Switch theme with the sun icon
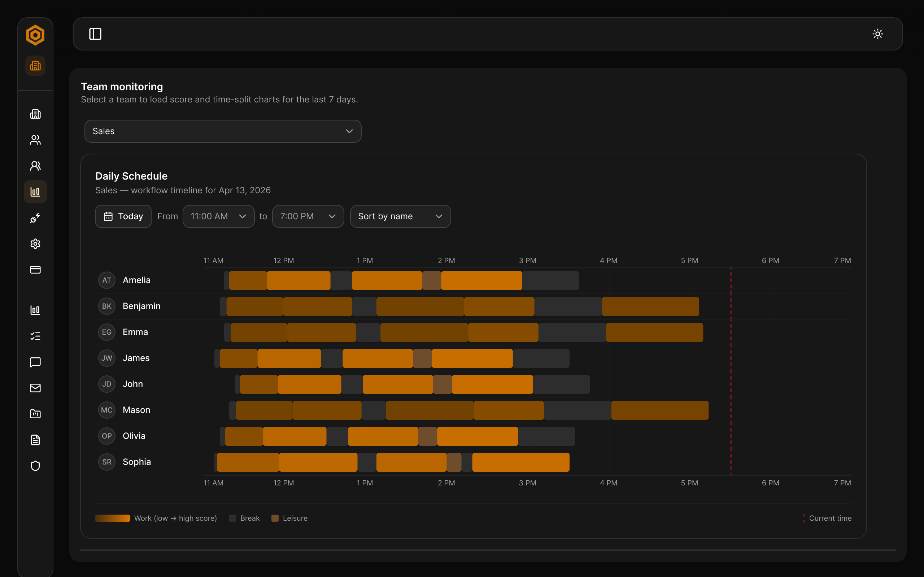 pos(877,34)
